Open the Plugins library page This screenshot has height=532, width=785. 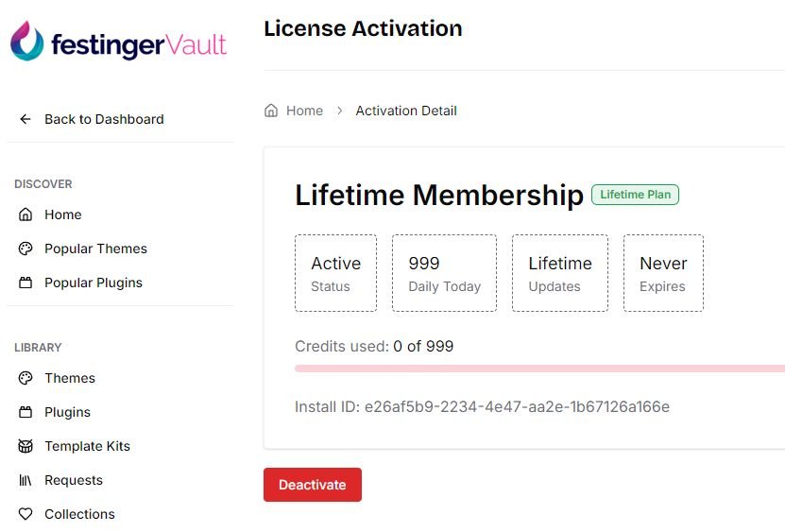click(x=67, y=412)
